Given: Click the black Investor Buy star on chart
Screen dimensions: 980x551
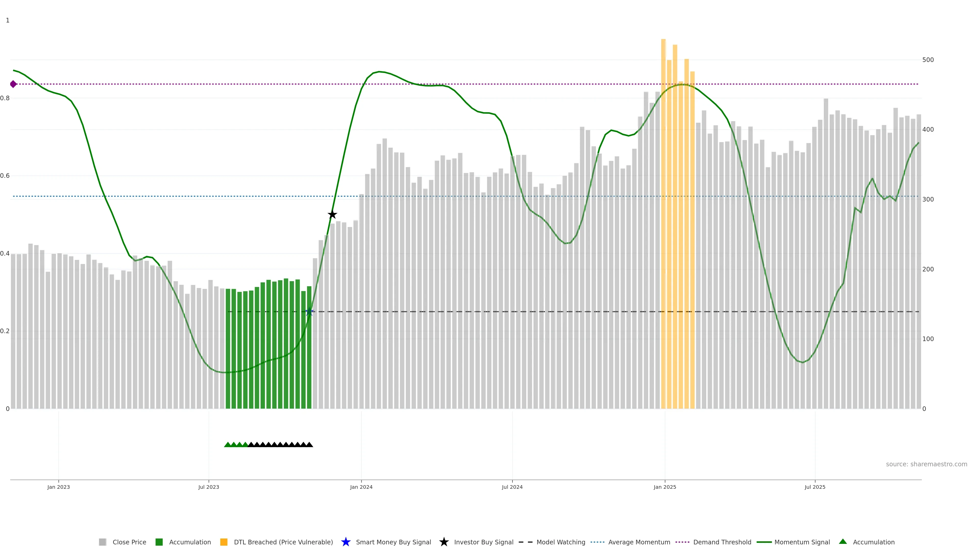Looking at the screenshot, I should tap(332, 215).
